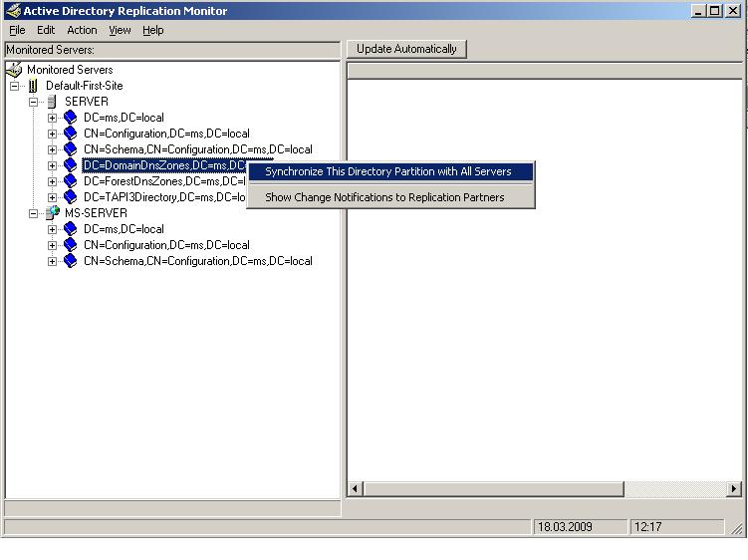748x560 pixels.
Task: Select DC=ms,DC=local text under MS-SERVER
Action: coord(124,229)
